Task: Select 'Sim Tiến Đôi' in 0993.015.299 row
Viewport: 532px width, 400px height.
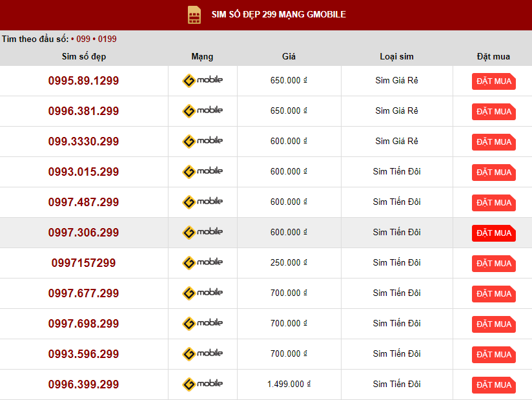Action: [396, 171]
